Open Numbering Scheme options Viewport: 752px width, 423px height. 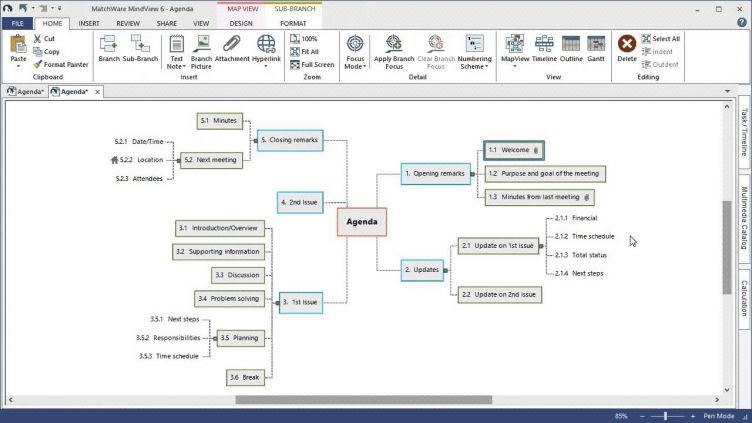click(x=474, y=52)
